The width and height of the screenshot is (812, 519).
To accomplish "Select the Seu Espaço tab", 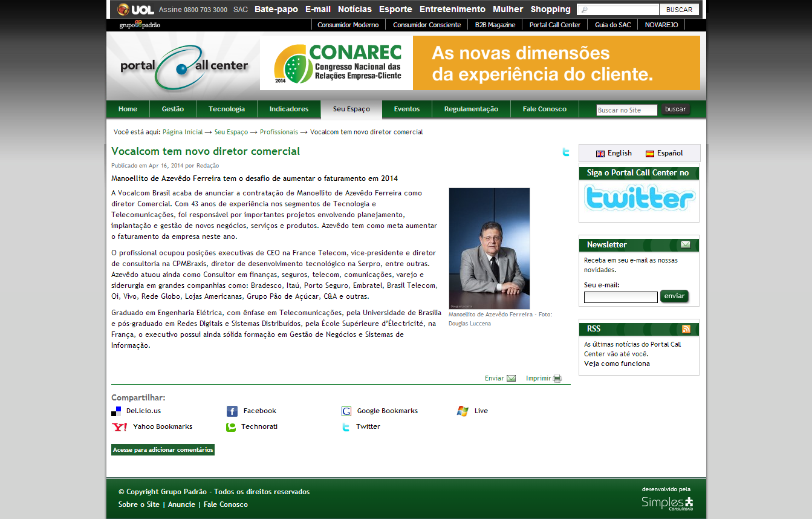I will (x=351, y=109).
